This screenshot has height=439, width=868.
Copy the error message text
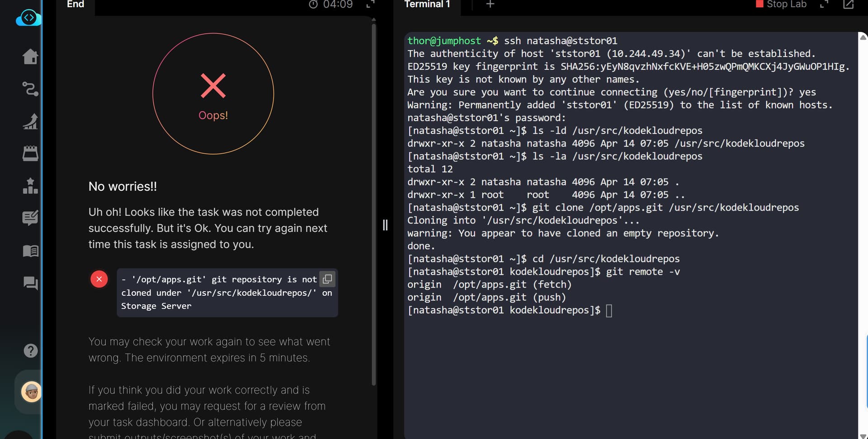pos(327,279)
